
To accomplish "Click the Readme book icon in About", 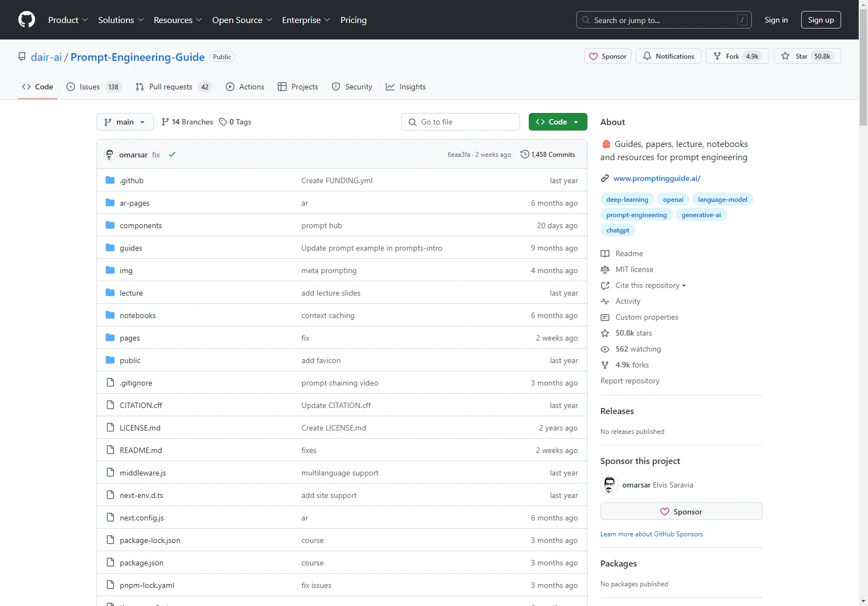I will 605,253.
